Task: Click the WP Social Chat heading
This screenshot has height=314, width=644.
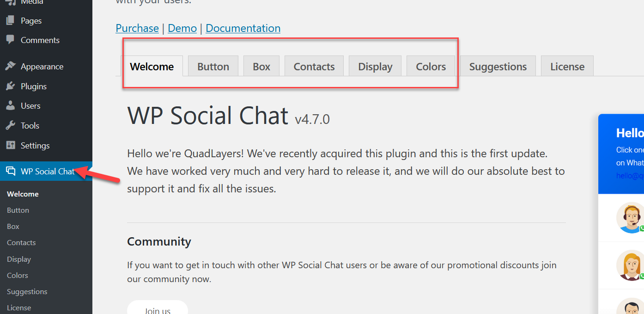Action: tap(208, 116)
